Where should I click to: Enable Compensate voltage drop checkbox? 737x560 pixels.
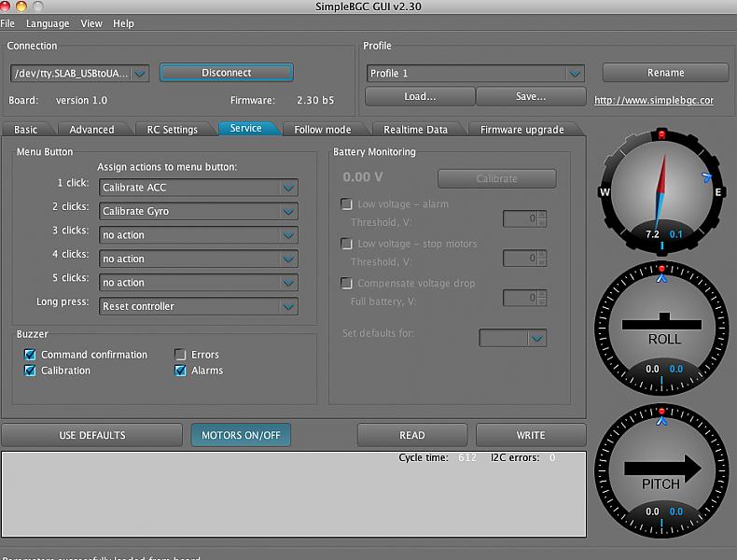(x=346, y=283)
